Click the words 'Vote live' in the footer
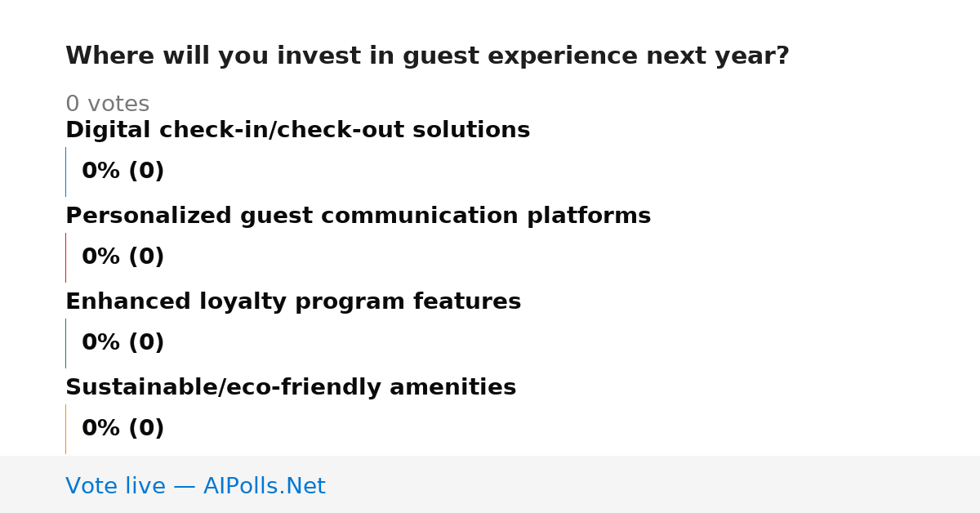 click(x=115, y=486)
